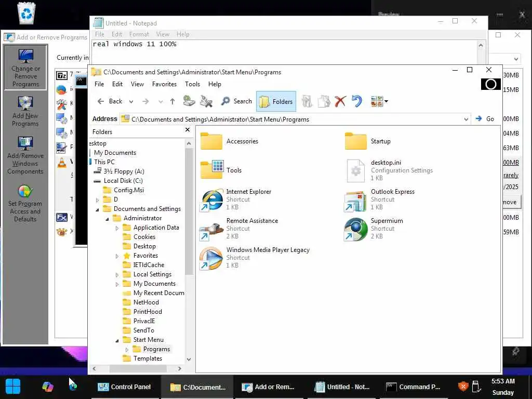Click the red Delete icon
The image size is (532, 399).
point(340,101)
